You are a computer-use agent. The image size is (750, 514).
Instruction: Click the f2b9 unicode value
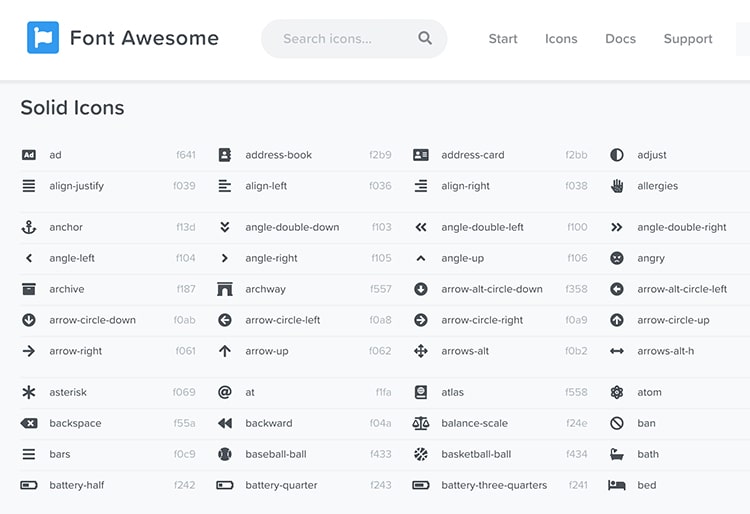pyautogui.click(x=380, y=155)
